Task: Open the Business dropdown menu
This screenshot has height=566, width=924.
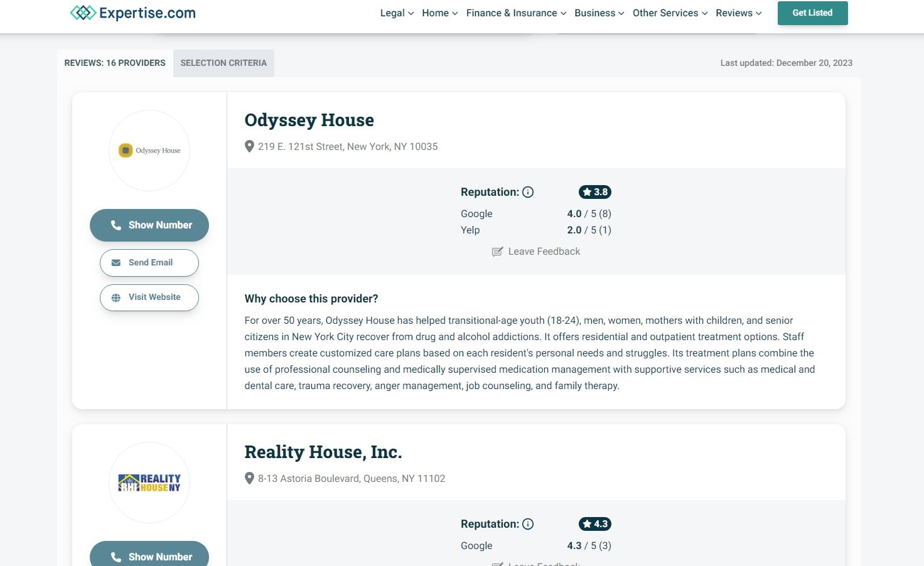Action: coord(599,13)
